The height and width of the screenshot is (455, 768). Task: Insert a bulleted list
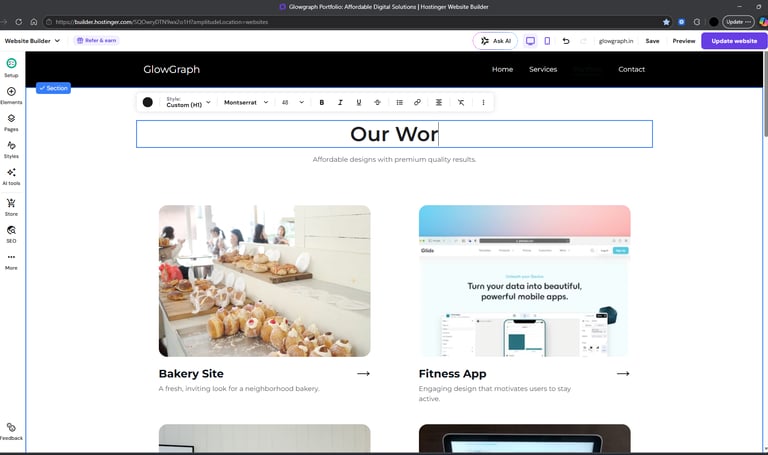(400, 102)
